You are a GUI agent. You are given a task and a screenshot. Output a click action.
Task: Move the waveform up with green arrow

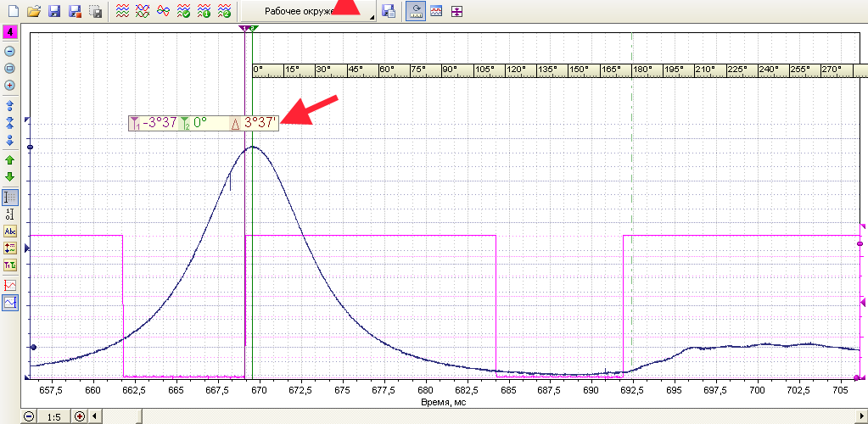pos(10,160)
